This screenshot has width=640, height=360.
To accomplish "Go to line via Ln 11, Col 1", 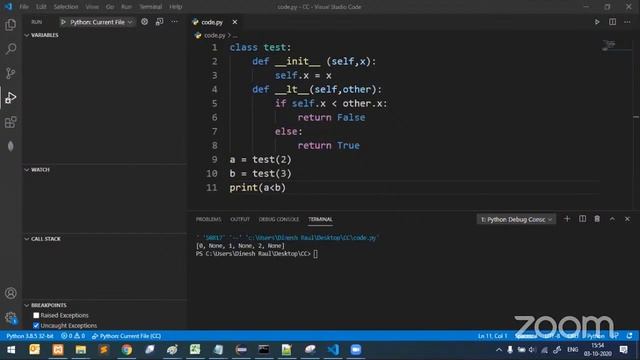I will coord(492,336).
